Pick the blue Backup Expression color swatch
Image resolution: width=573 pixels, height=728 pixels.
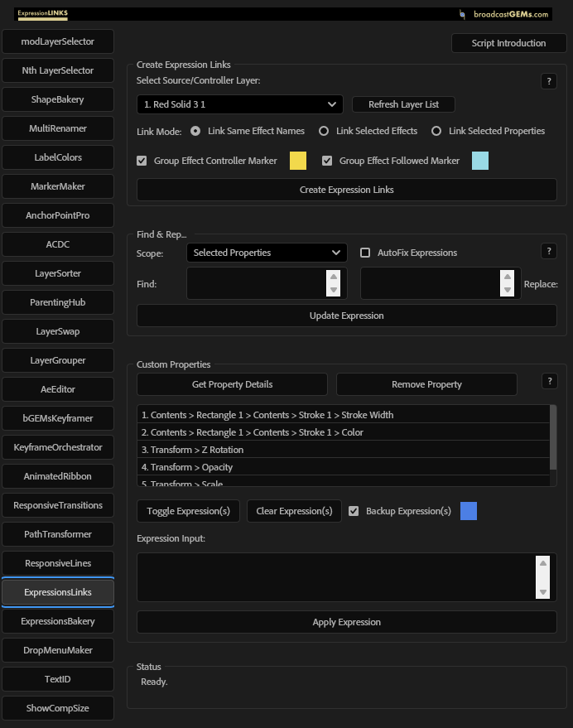click(469, 511)
